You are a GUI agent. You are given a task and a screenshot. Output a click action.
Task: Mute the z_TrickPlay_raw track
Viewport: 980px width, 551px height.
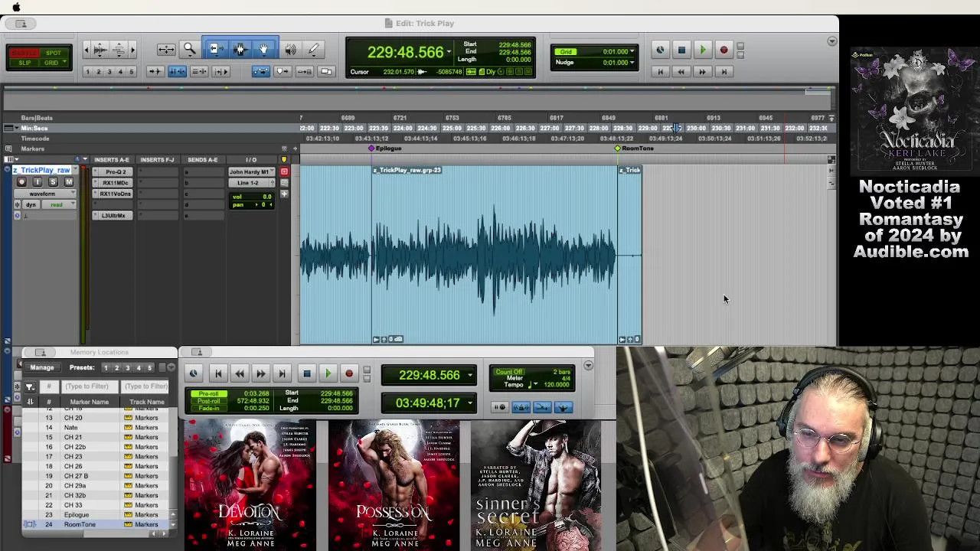(x=69, y=182)
